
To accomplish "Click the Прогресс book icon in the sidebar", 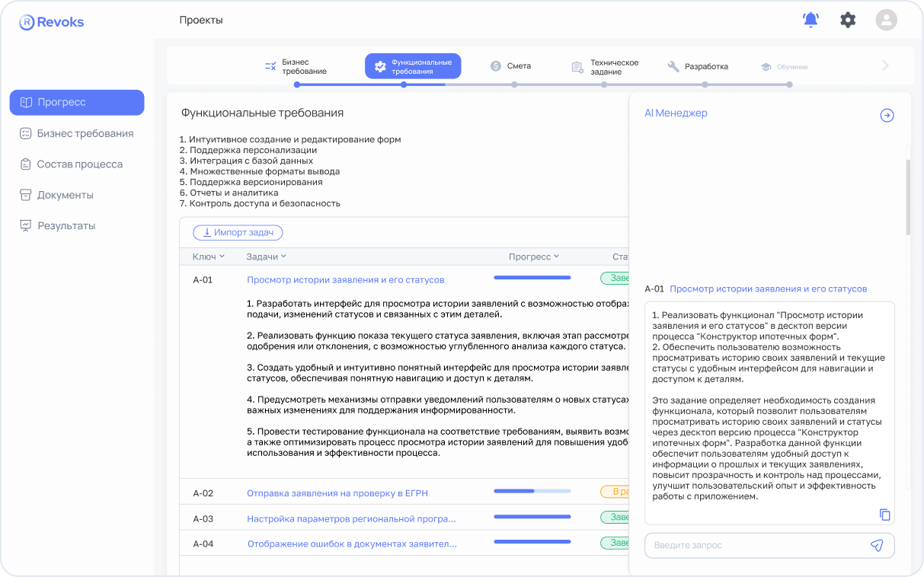I will (26, 102).
